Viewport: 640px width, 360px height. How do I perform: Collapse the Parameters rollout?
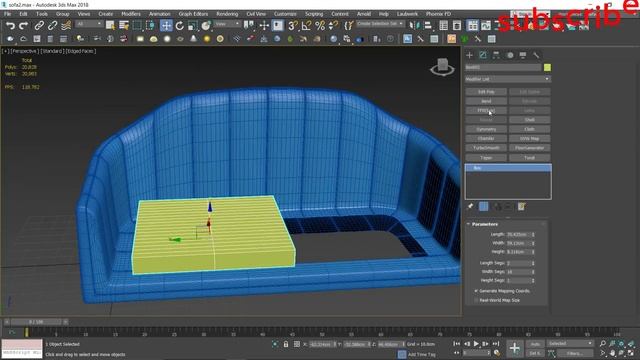coord(484,224)
